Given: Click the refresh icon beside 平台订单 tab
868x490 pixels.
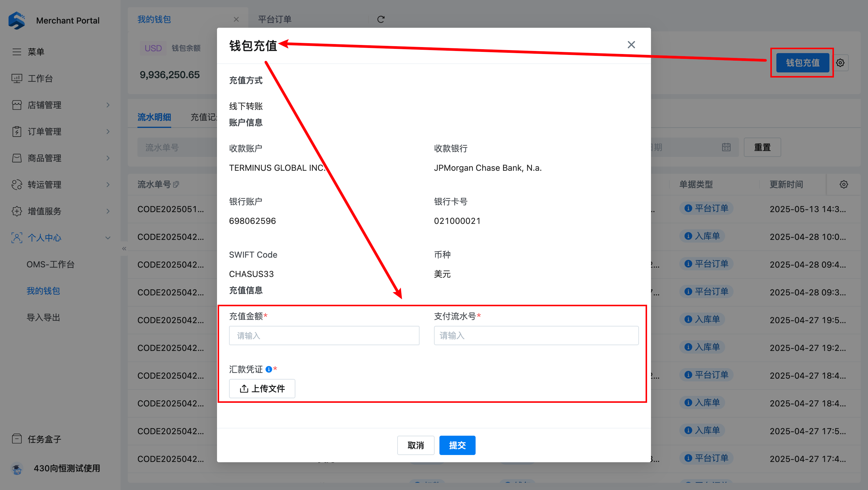Looking at the screenshot, I should click(381, 20).
